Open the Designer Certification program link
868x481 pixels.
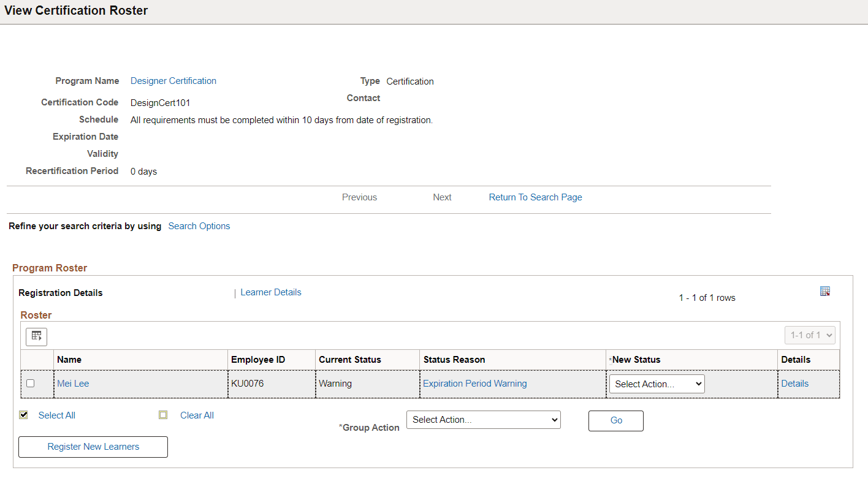click(173, 81)
